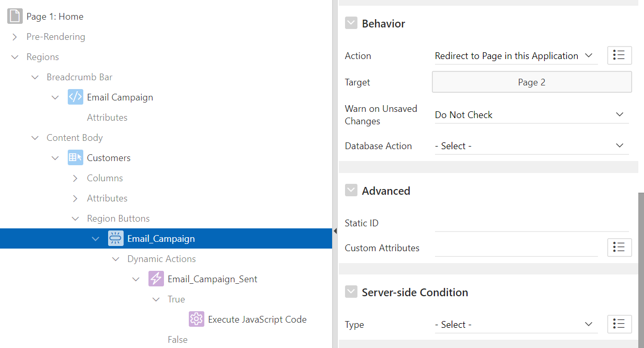Click the Page 2 target button

click(531, 82)
